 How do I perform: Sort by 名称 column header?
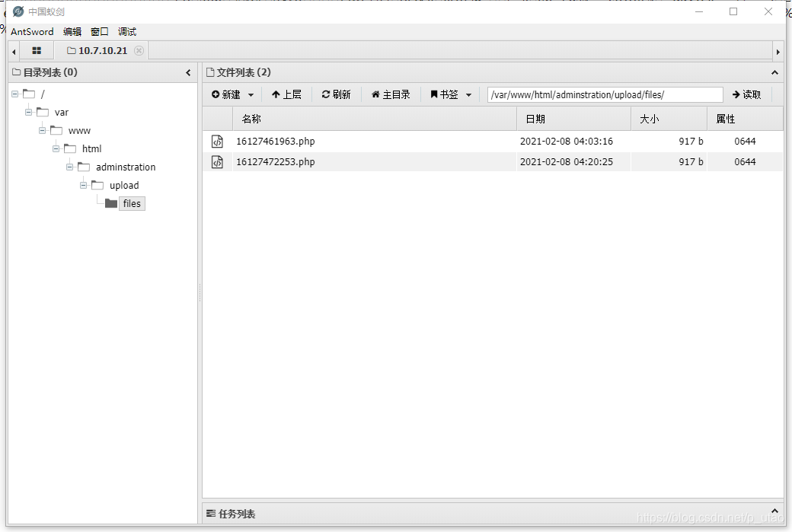[x=374, y=119]
